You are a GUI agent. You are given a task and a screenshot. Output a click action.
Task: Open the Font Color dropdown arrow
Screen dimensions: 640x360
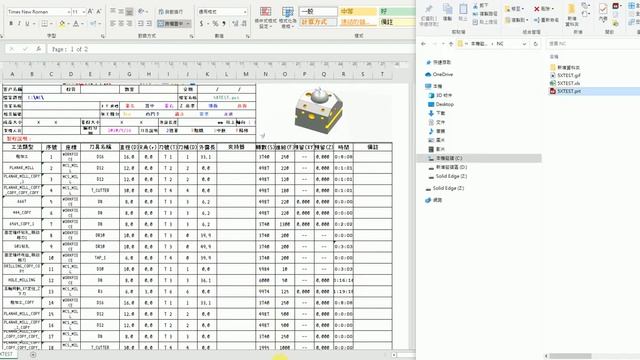[82, 24]
